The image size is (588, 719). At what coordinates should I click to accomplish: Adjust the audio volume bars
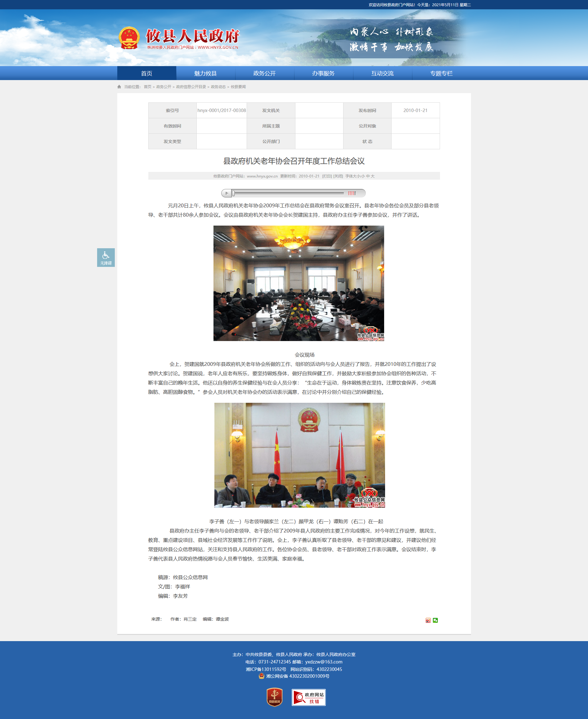tap(352, 193)
